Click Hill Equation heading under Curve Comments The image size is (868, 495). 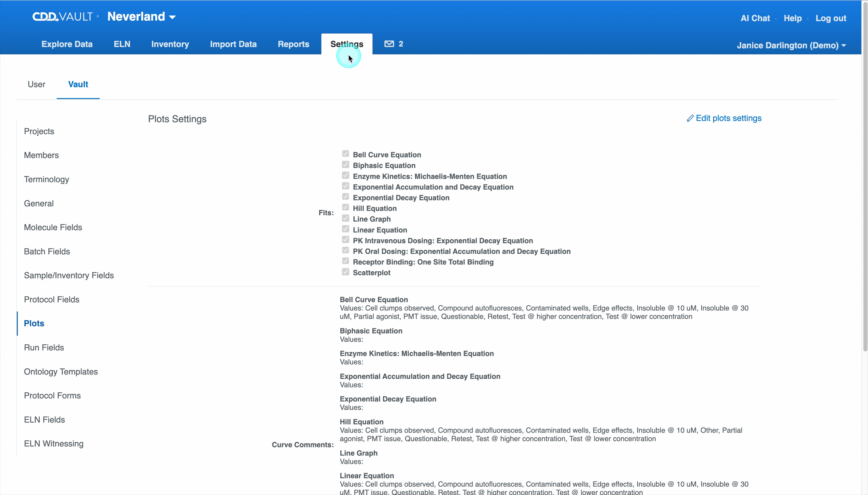362,422
